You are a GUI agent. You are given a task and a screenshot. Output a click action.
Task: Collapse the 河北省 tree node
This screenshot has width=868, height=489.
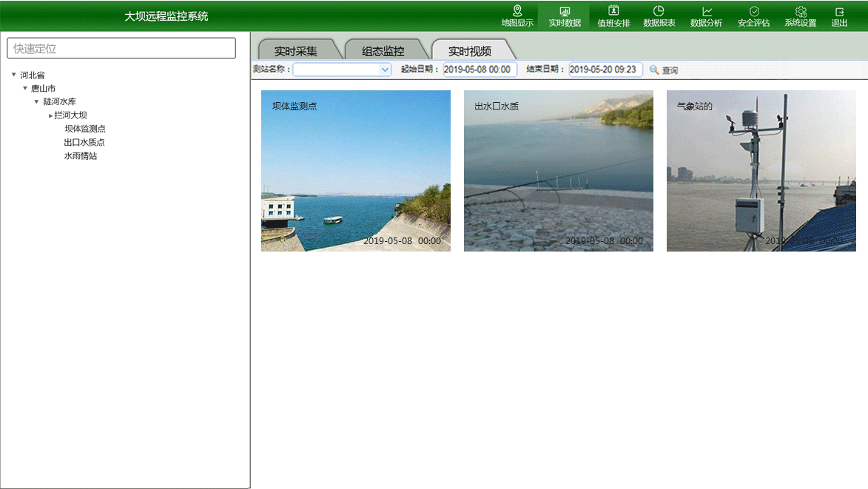[x=14, y=75]
